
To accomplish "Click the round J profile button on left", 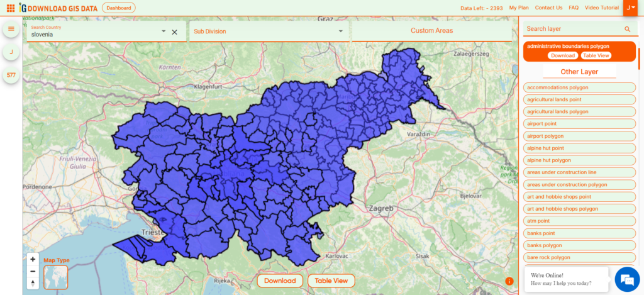I will [x=11, y=52].
